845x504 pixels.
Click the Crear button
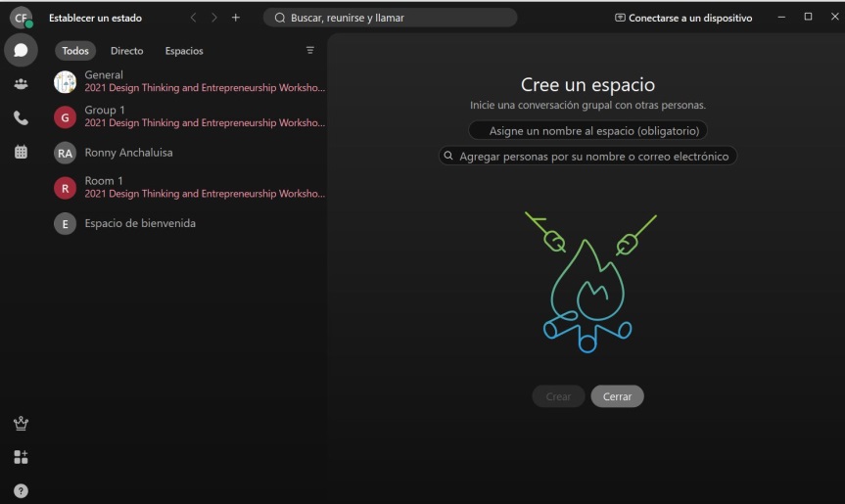coord(558,396)
